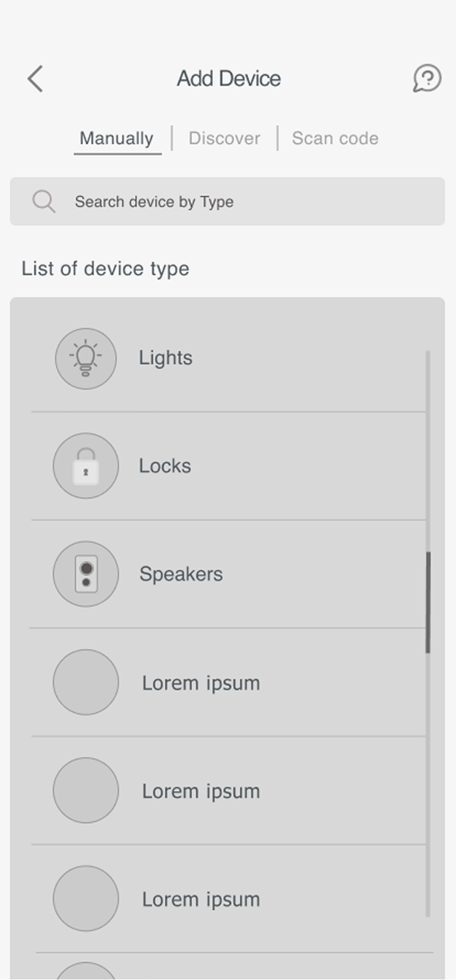The height and width of the screenshot is (980, 456).
Task: Click the Speakers icon
Action: [x=86, y=574]
